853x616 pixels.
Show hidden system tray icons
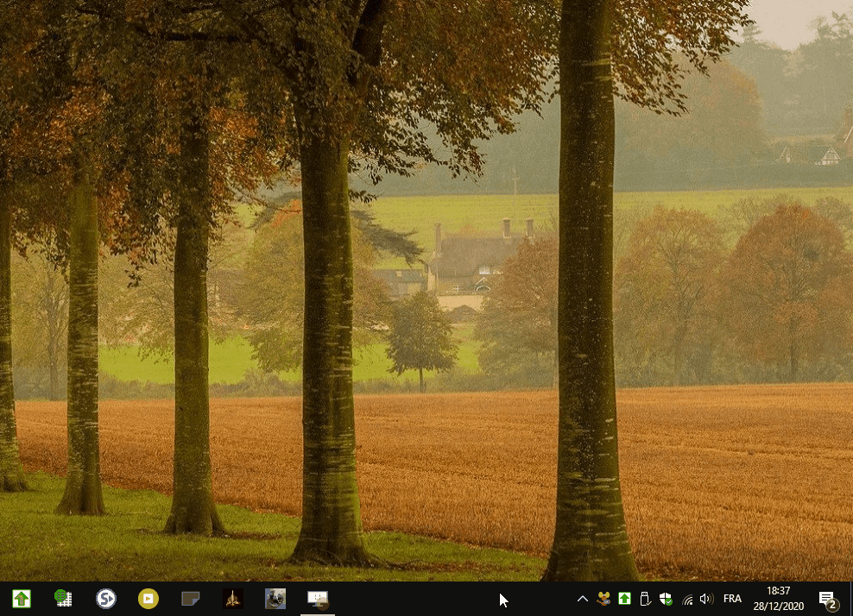pos(583,599)
